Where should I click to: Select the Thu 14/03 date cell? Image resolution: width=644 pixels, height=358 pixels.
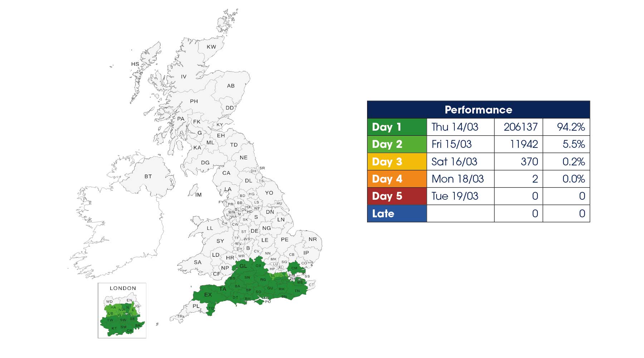click(460, 127)
